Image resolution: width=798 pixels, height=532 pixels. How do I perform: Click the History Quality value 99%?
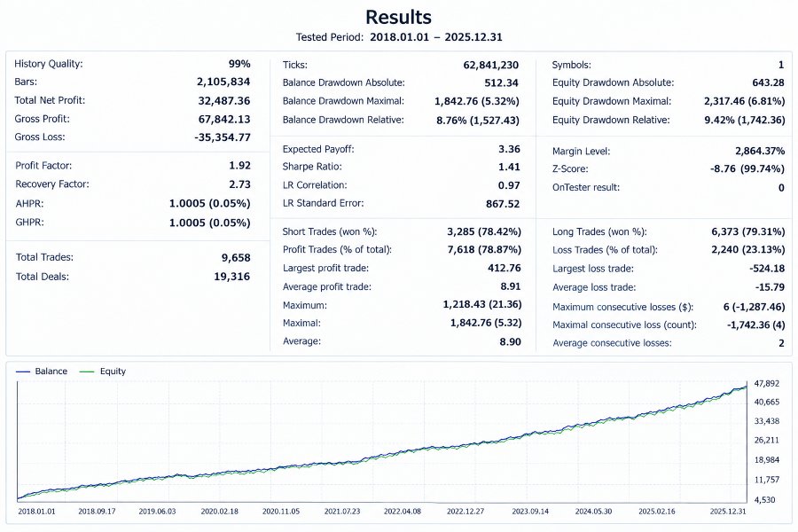tap(239, 64)
